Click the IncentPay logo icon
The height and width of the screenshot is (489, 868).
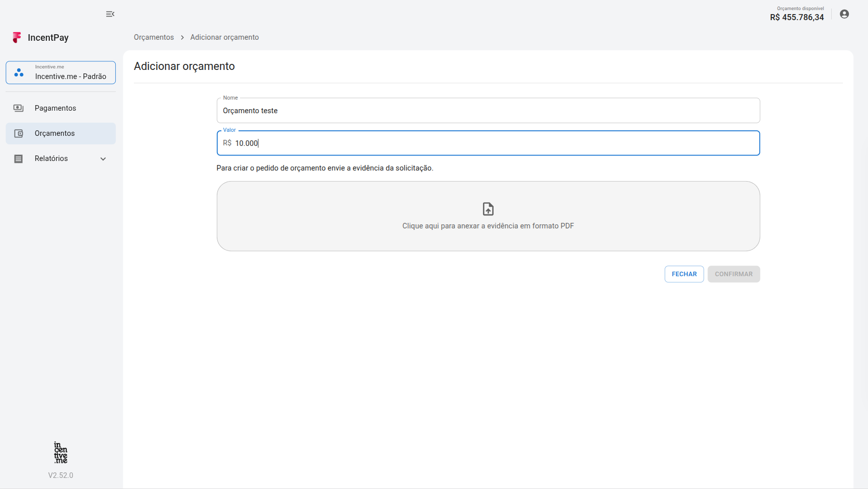pyautogui.click(x=17, y=37)
